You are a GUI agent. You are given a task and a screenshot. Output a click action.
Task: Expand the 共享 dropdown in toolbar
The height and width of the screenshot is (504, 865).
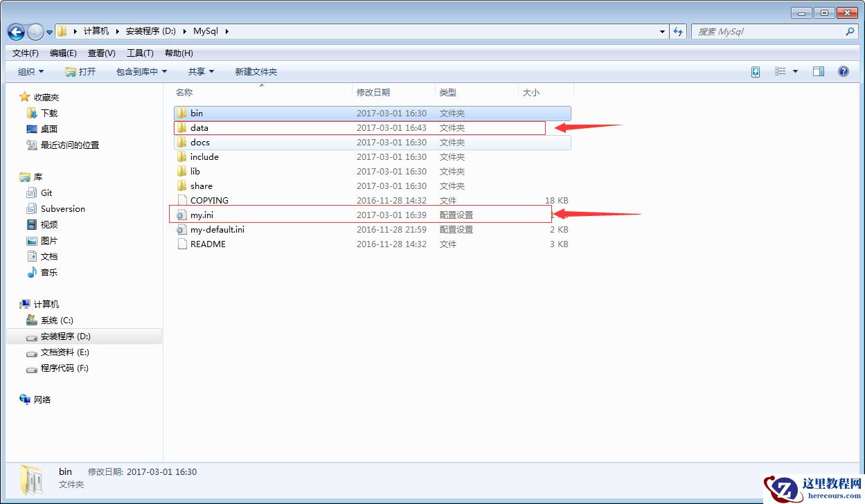pos(201,72)
